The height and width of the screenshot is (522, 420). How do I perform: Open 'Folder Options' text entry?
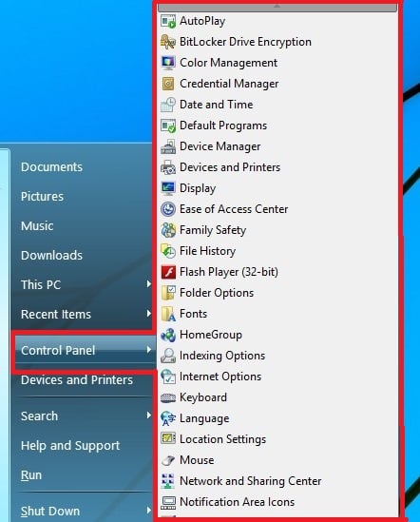tap(217, 293)
